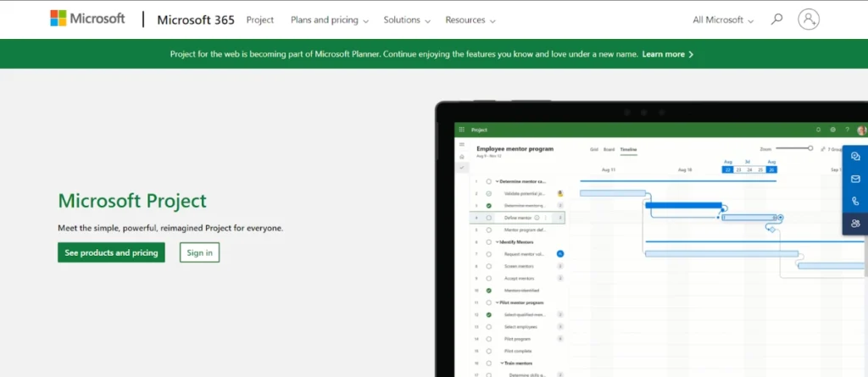Toggle the hamburger menu in Project preview
The width and height of the screenshot is (868, 377).
[462, 145]
